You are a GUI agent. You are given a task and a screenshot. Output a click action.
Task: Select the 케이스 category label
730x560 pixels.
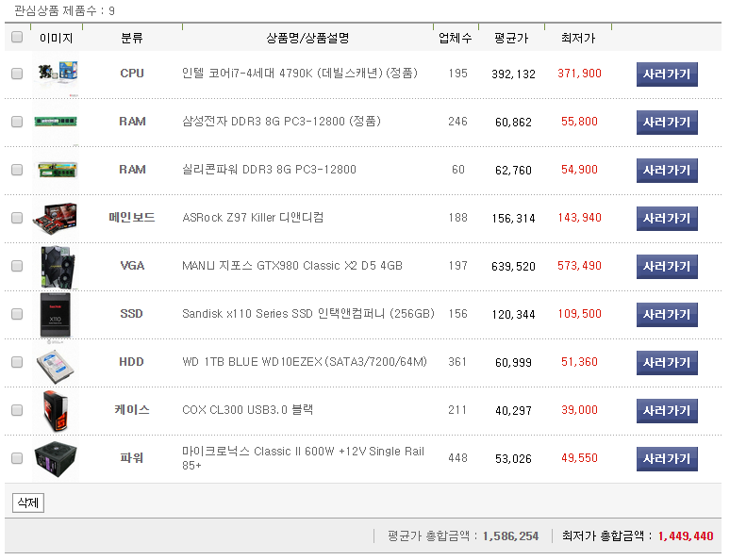click(x=132, y=410)
